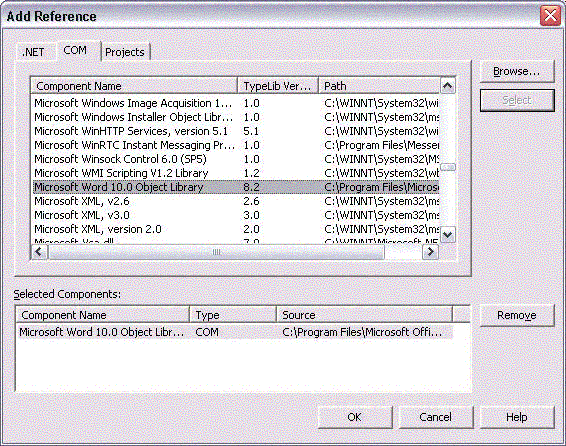The width and height of the screenshot is (566, 446).
Task: Click Selected Components Component Name header
Action: click(103, 315)
